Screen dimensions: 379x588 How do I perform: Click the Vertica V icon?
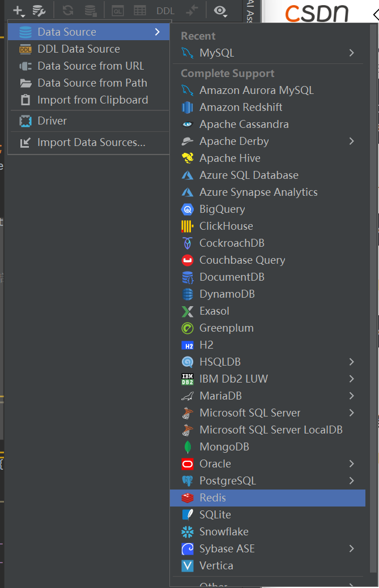pos(188,565)
